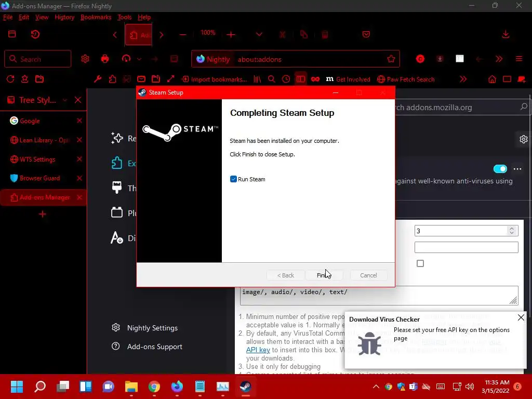The image size is (532, 399).
Task: Disable the extension with the blue toggle
Action: coord(500,169)
